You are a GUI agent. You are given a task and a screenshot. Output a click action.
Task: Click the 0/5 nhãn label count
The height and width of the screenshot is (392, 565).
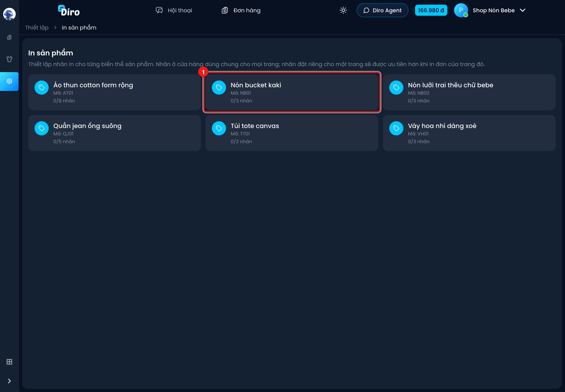point(64,142)
